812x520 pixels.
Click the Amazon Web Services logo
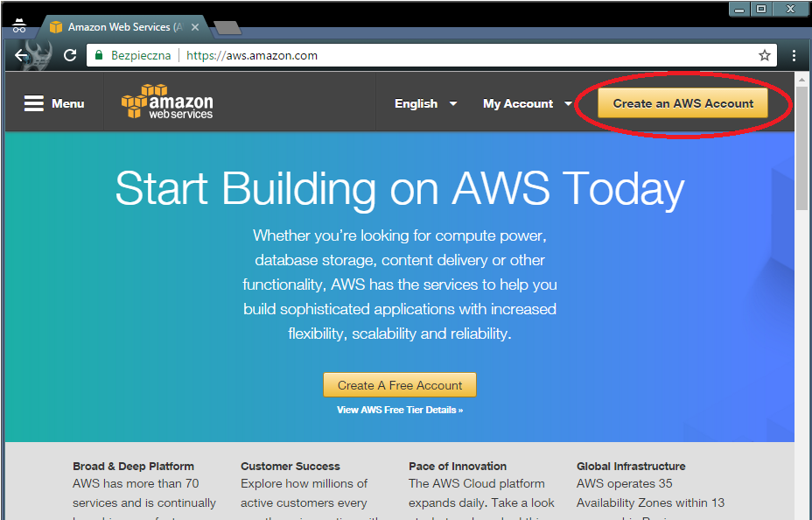167,102
